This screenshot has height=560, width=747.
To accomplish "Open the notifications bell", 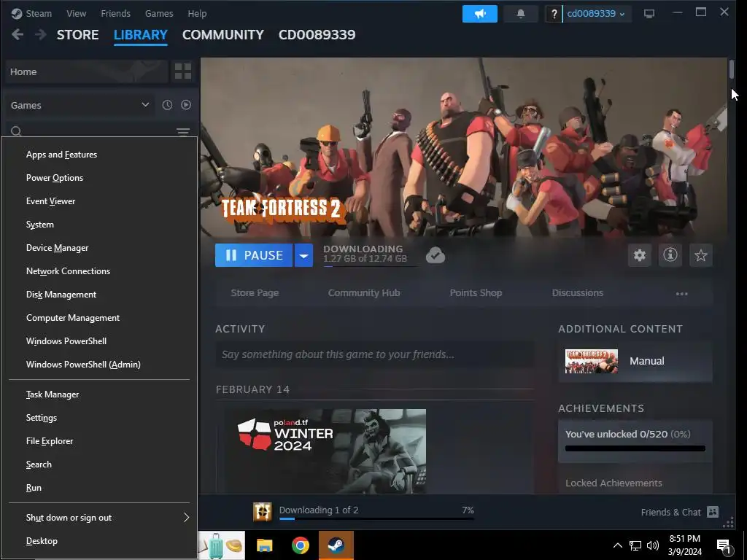I will tap(521, 14).
